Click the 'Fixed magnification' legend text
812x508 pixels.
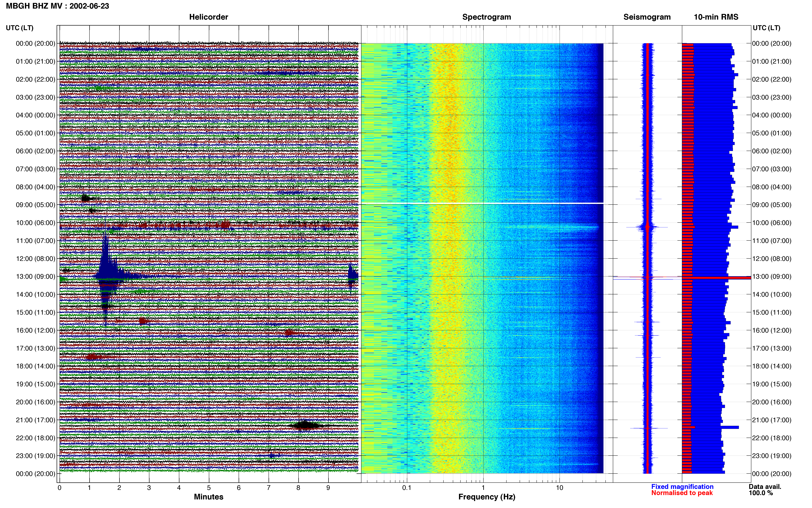coord(682,486)
